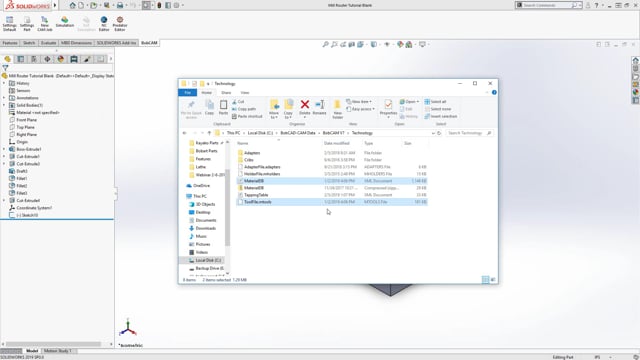Open the Easy access dropdown
640x360 pixels.
tap(360, 109)
